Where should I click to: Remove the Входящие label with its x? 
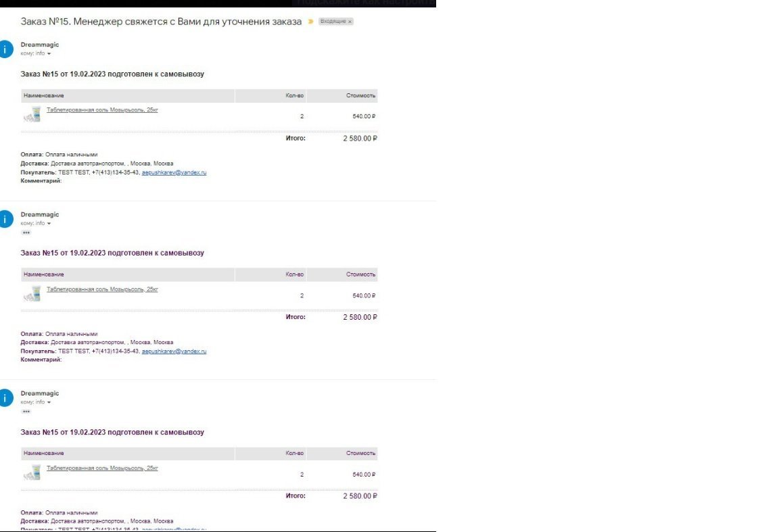point(350,22)
